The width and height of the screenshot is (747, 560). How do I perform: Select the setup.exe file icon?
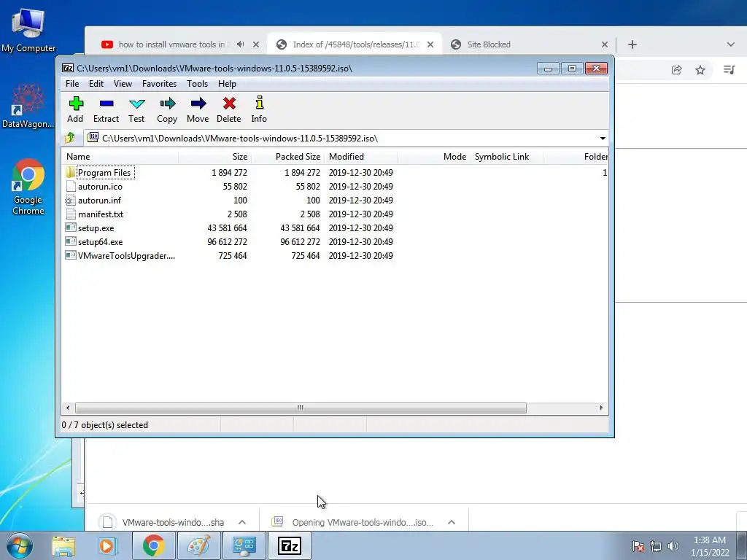pos(71,227)
